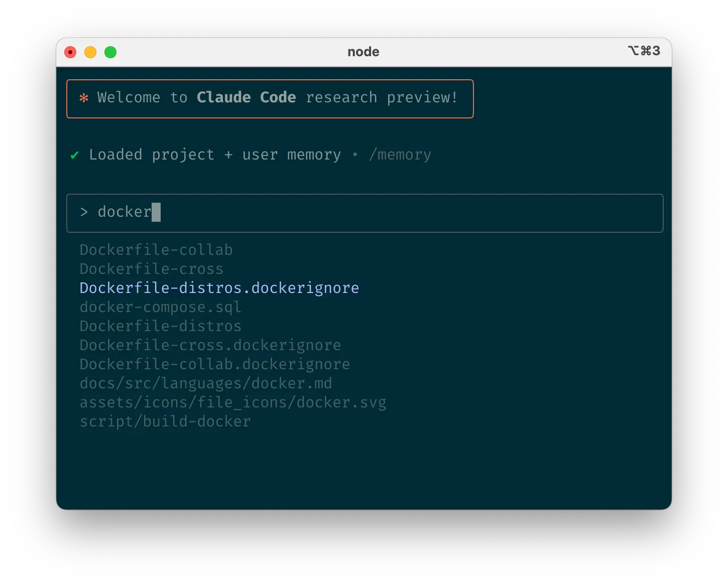Click the green checkmark next to Loaded project
Screen dimensions: 728x584
coord(74,155)
